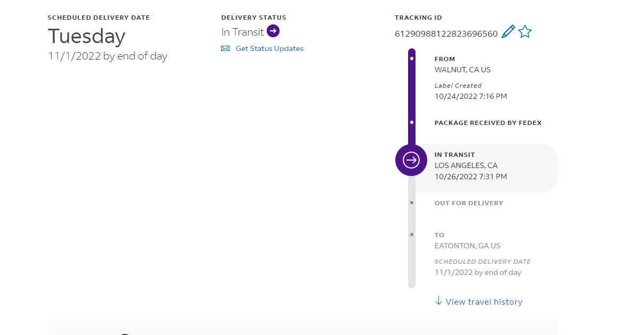The height and width of the screenshot is (335, 644).
Task: Click the Tuesday scheduled delivery heading
Action: coord(87,36)
